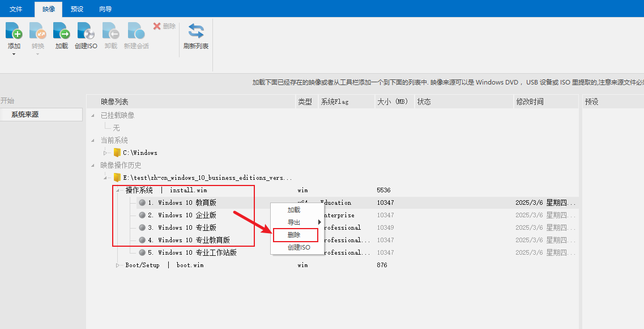
Task: Click the 新建会话 toolbar icon
Action: (136, 31)
